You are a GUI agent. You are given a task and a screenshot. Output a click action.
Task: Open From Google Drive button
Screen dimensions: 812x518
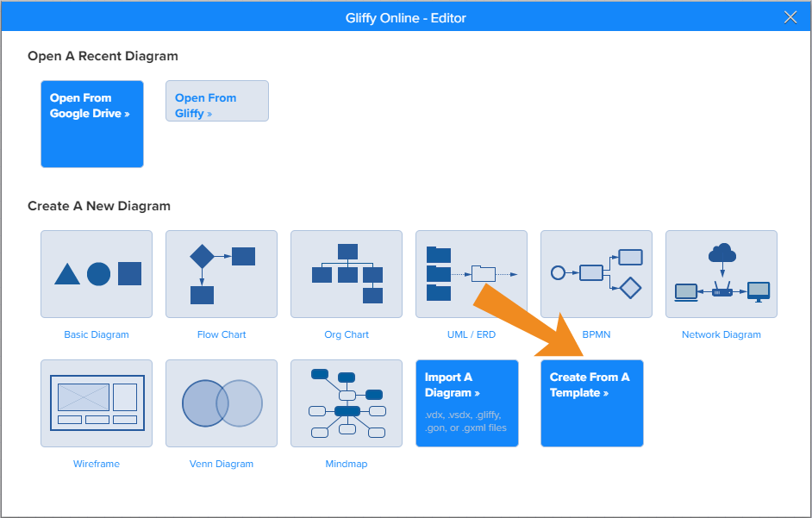(92, 124)
